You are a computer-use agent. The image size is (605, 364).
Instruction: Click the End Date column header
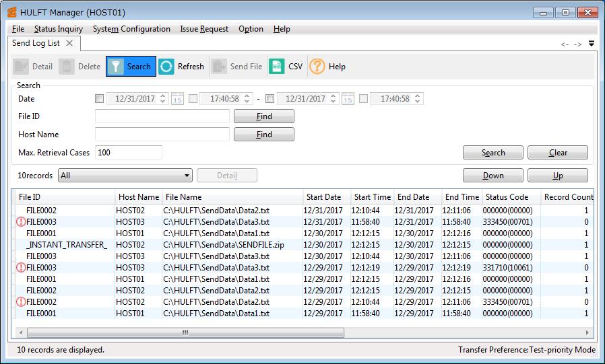coord(418,197)
